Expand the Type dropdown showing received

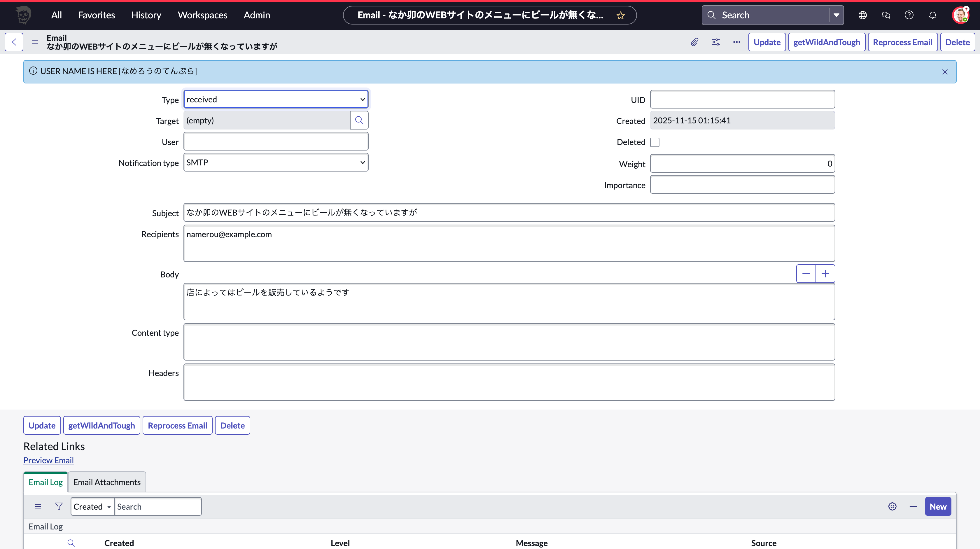[275, 100]
